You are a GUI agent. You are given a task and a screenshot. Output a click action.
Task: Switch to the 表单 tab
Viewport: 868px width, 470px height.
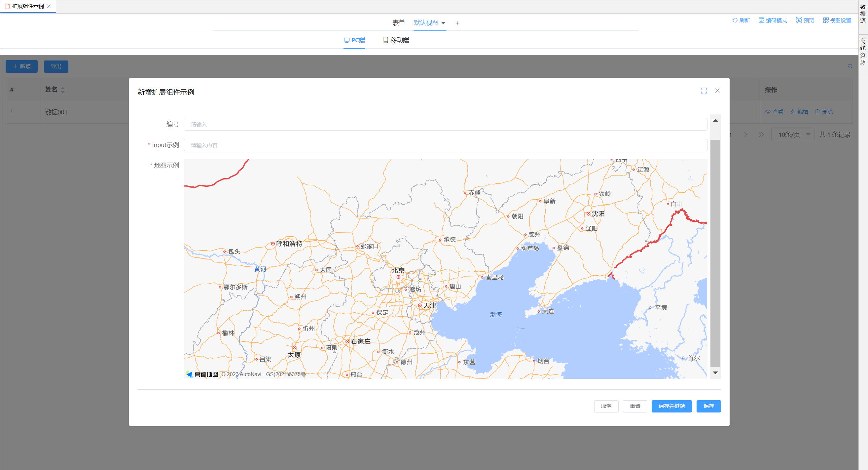tap(398, 22)
